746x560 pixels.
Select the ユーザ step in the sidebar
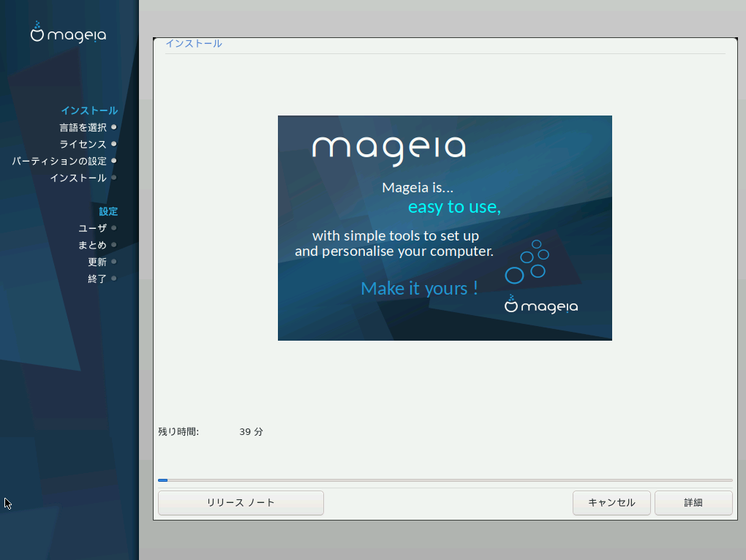[x=92, y=228]
